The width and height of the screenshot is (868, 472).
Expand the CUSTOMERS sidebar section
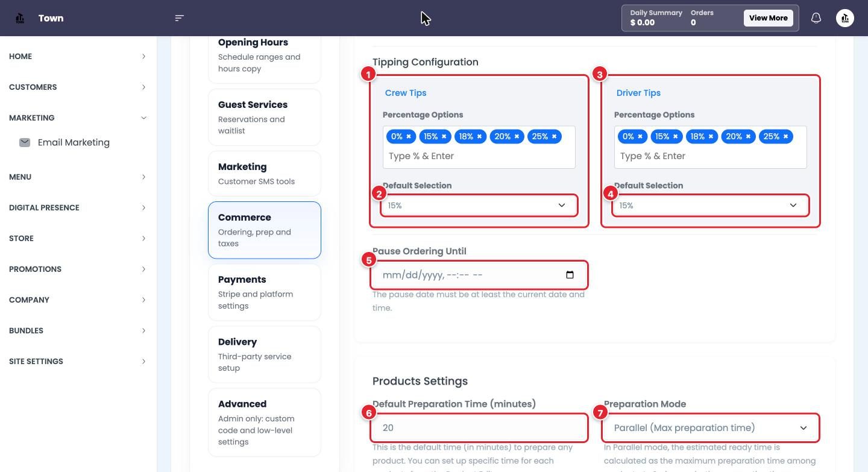[x=77, y=87]
